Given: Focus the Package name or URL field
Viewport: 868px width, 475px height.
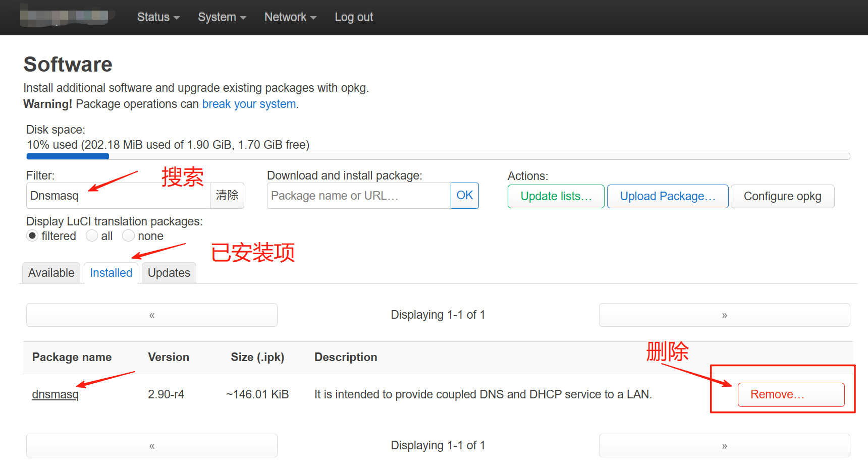Looking at the screenshot, I should [x=358, y=196].
